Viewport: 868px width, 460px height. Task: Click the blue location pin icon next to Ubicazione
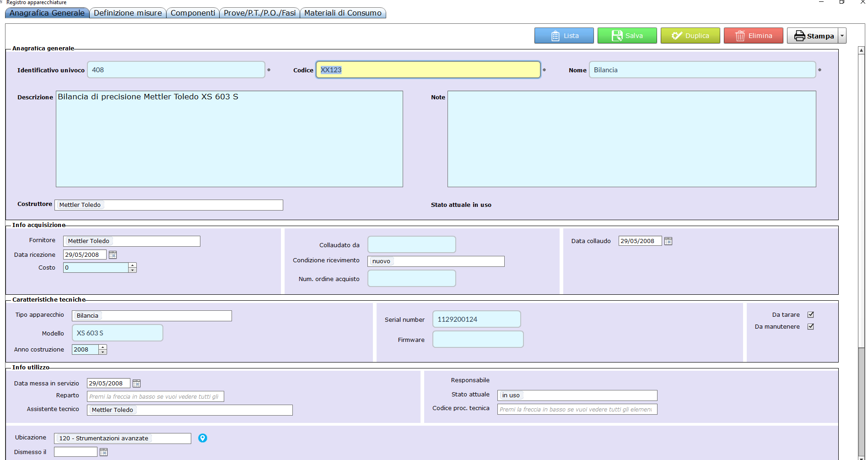(203, 438)
